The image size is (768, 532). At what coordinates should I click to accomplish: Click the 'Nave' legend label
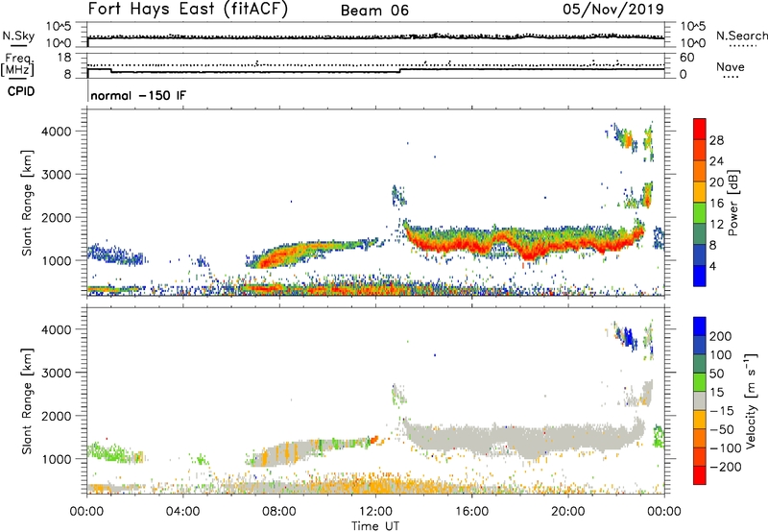(x=731, y=66)
